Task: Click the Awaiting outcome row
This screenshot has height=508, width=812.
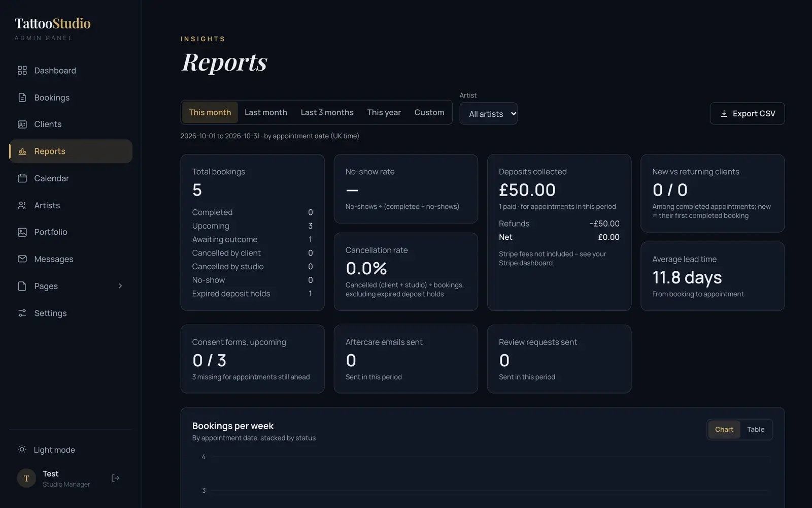Action: click(x=252, y=239)
